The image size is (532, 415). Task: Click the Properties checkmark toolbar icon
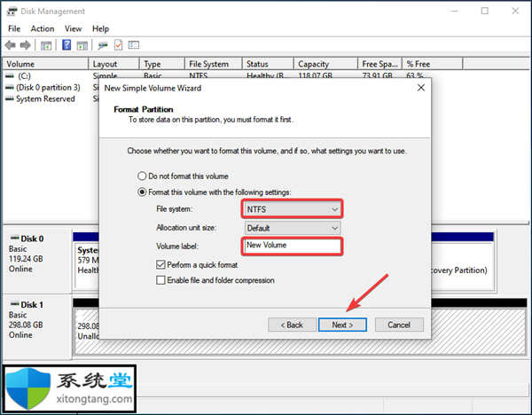pos(119,45)
